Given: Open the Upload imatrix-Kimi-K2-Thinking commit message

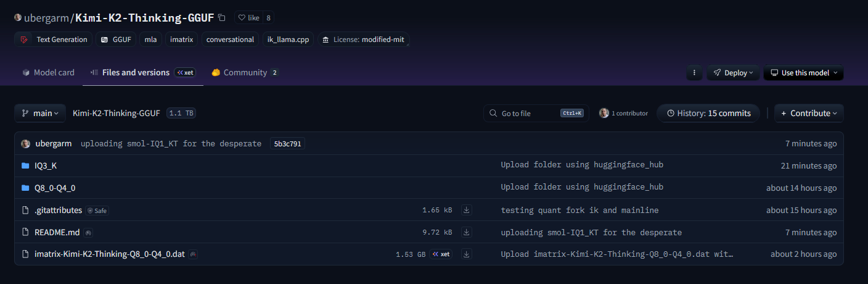Looking at the screenshot, I should (x=617, y=254).
